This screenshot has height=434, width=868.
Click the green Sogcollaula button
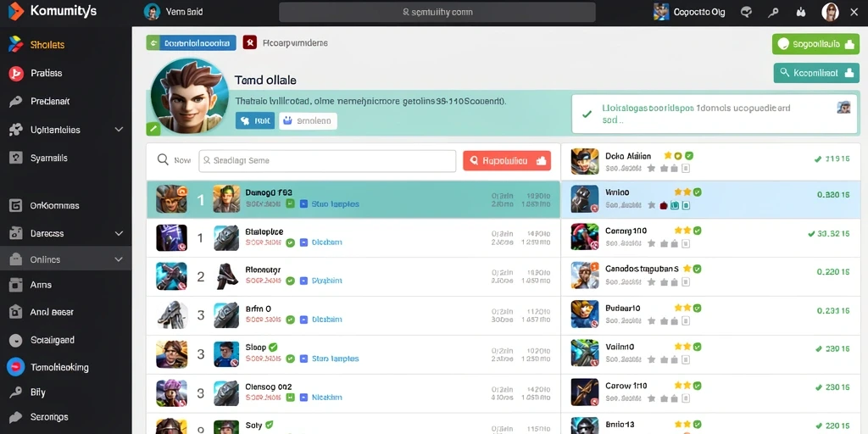tap(815, 44)
